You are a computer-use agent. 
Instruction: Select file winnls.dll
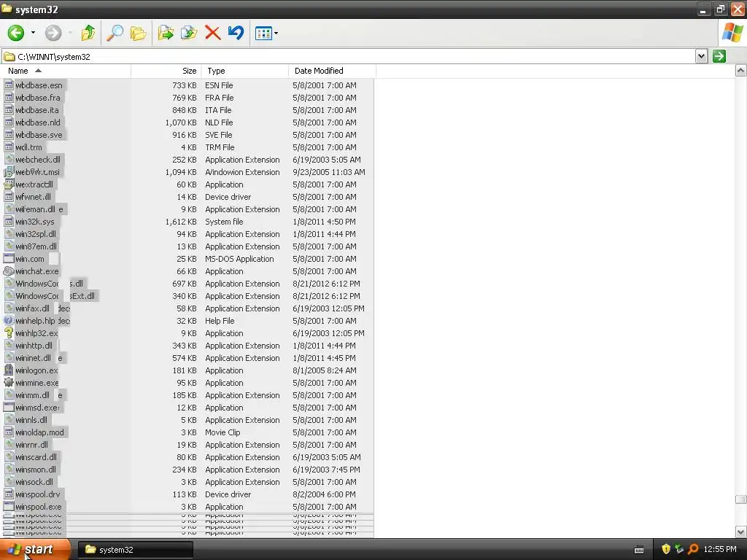pos(31,420)
